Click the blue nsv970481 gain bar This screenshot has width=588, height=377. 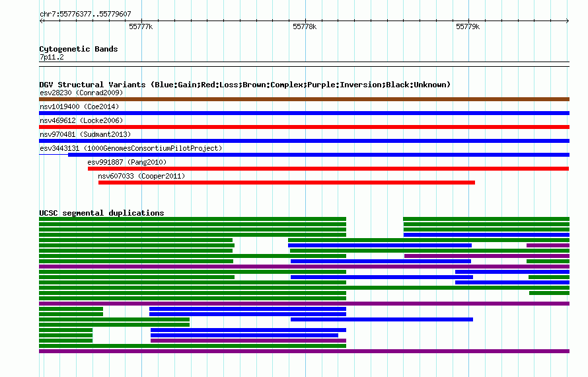point(304,141)
